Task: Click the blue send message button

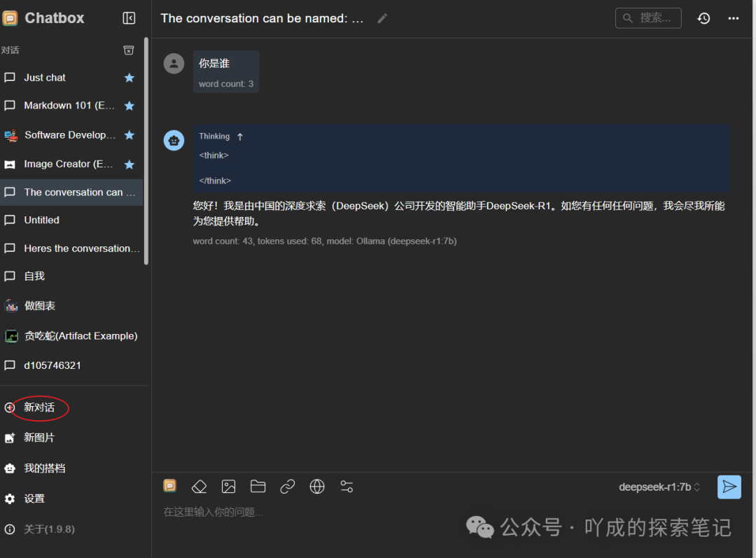Action: (x=729, y=487)
